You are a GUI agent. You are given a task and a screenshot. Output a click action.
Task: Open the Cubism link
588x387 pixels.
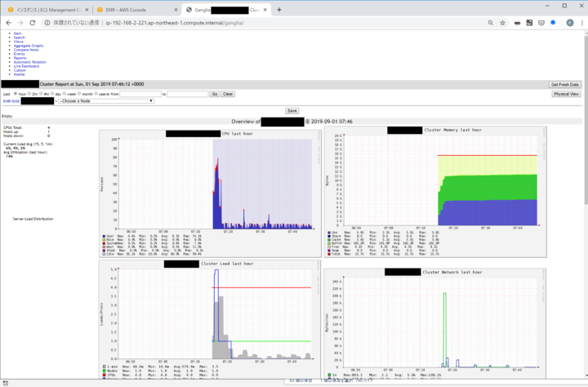pyautogui.click(x=20, y=70)
